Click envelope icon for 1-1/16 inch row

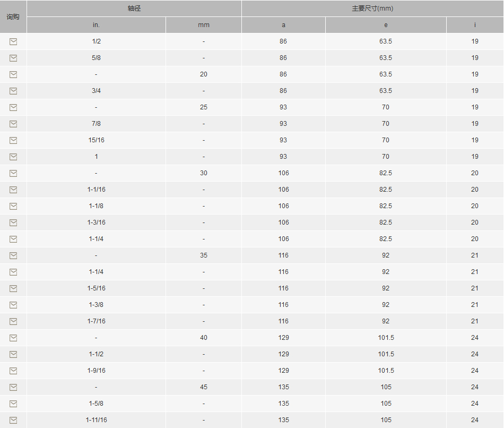13,190
